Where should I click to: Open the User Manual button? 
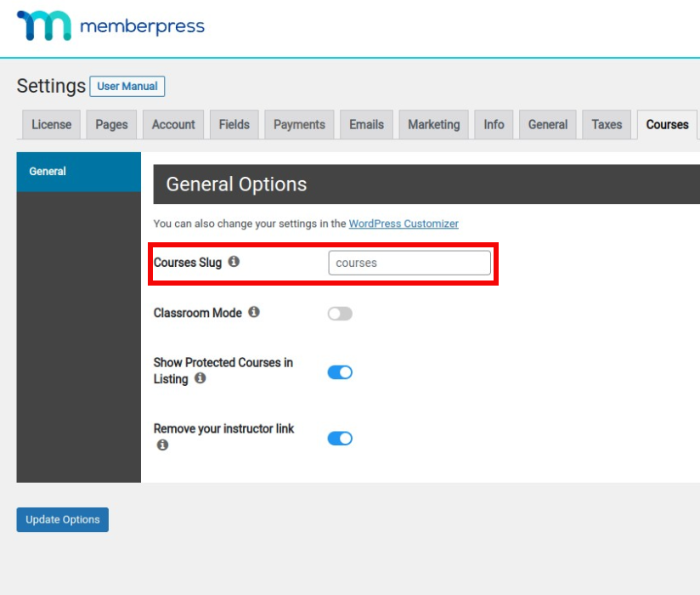coord(127,86)
